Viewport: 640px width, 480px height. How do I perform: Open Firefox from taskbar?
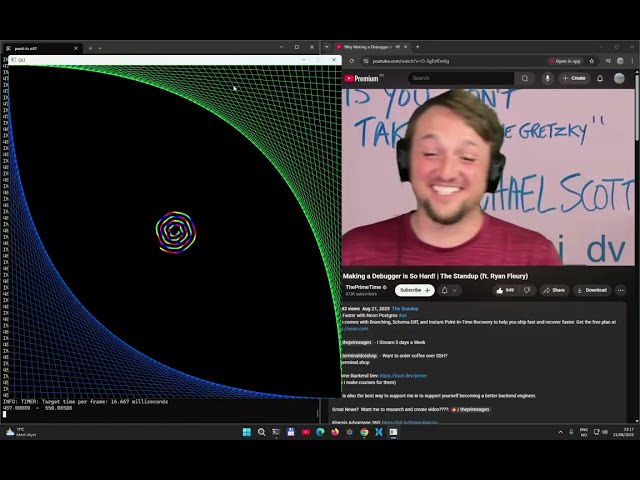point(335,432)
